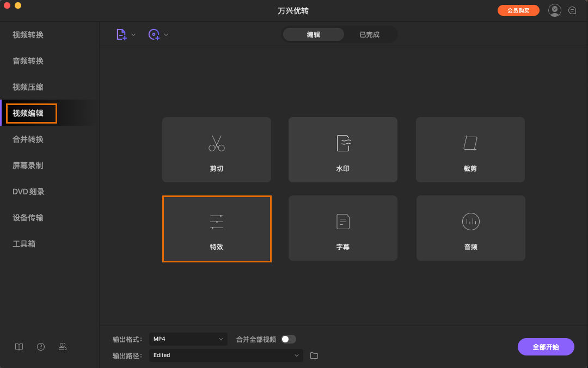The height and width of the screenshot is (368, 588).
Task: Open the 字幕 subtitle editor
Action: tap(342, 228)
